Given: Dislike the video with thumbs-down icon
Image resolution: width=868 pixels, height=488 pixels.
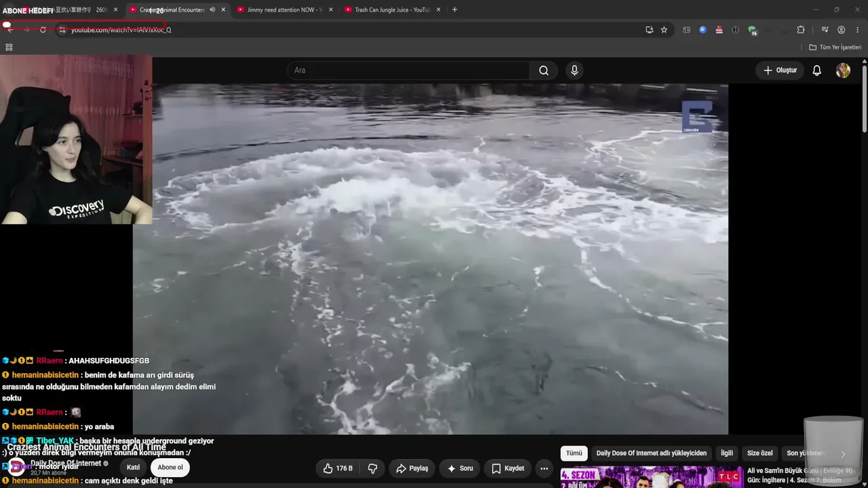Looking at the screenshot, I should point(372,468).
